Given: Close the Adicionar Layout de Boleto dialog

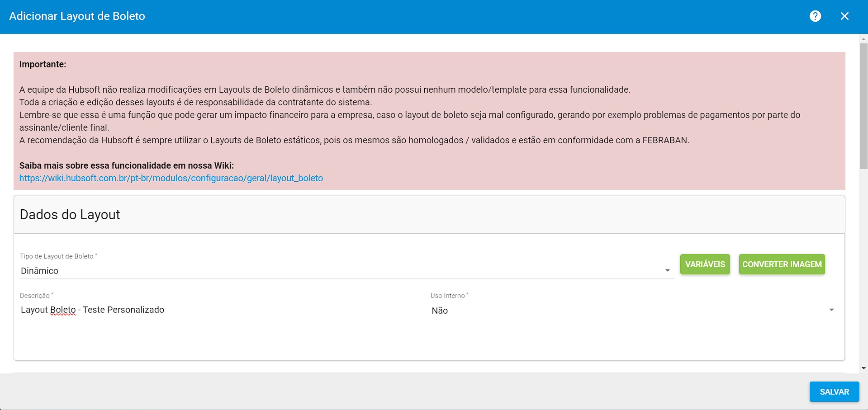Looking at the screenshot, I should (844, 16).
